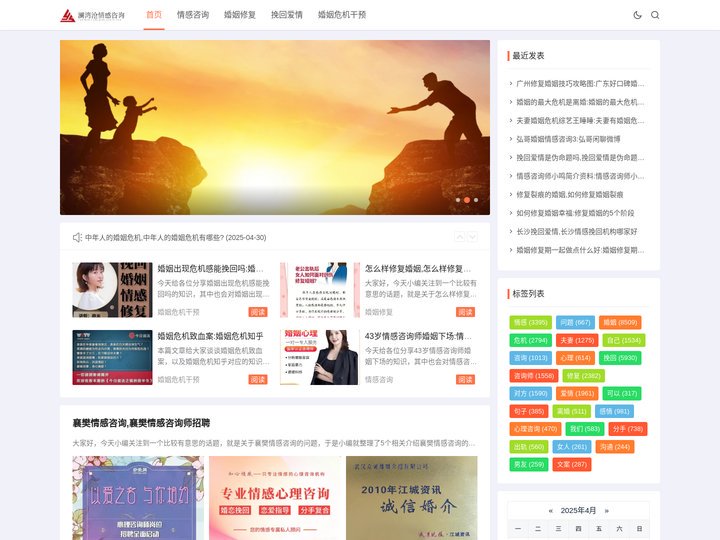
Task: Open thumbnail for 婚姻危机致血案 article
Action: click(x=112, y=357)
